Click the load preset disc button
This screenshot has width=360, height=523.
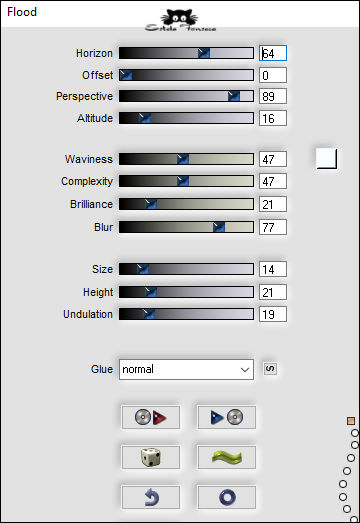(151, 417)
